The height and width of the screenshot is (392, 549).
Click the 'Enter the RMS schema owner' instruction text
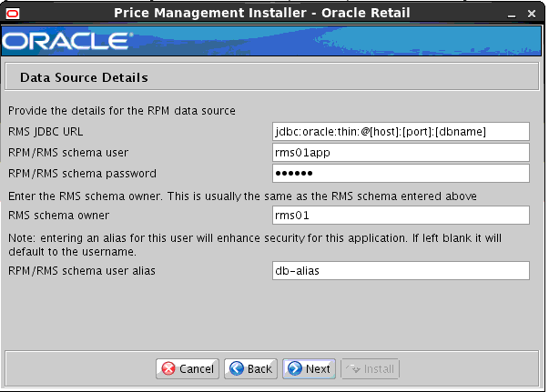tap(242, 196)
